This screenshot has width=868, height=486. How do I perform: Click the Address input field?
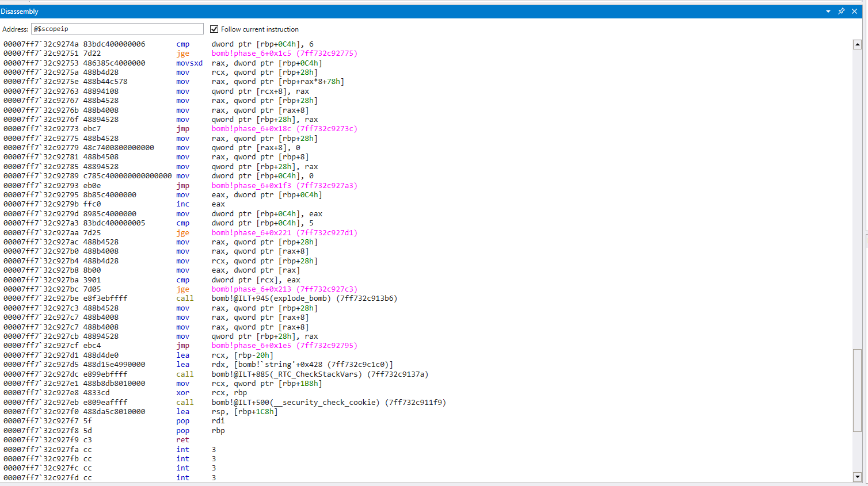pos(117,29)
